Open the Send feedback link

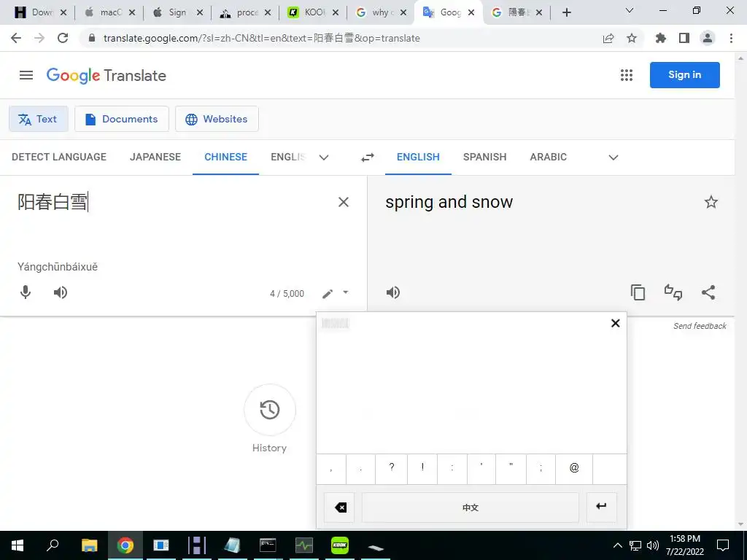tap(700, 326)
